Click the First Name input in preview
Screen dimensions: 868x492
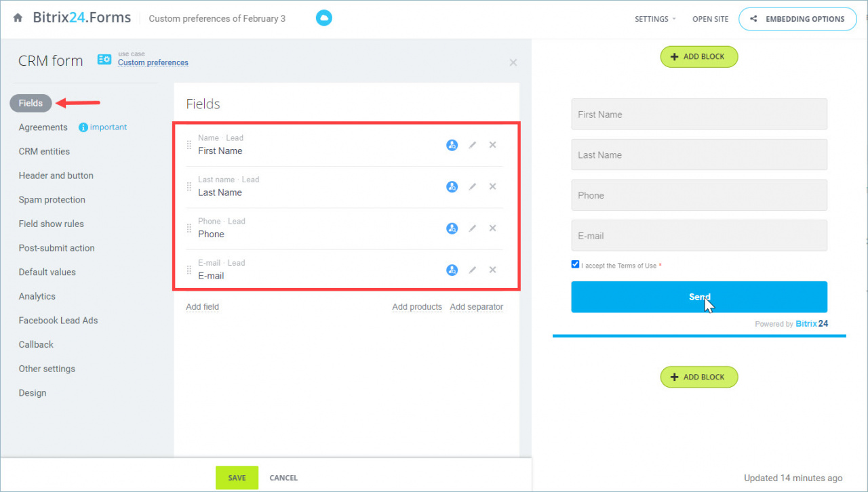[699, 114]
